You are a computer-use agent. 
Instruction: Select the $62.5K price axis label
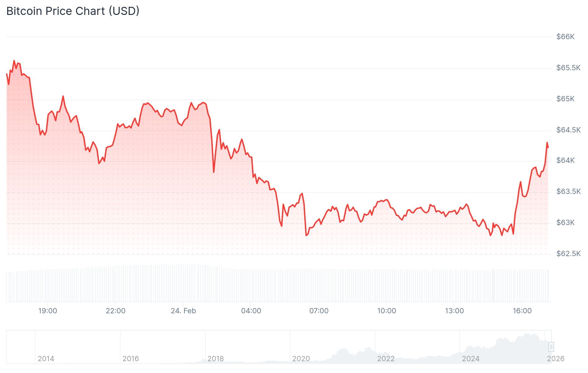[568, 254]
